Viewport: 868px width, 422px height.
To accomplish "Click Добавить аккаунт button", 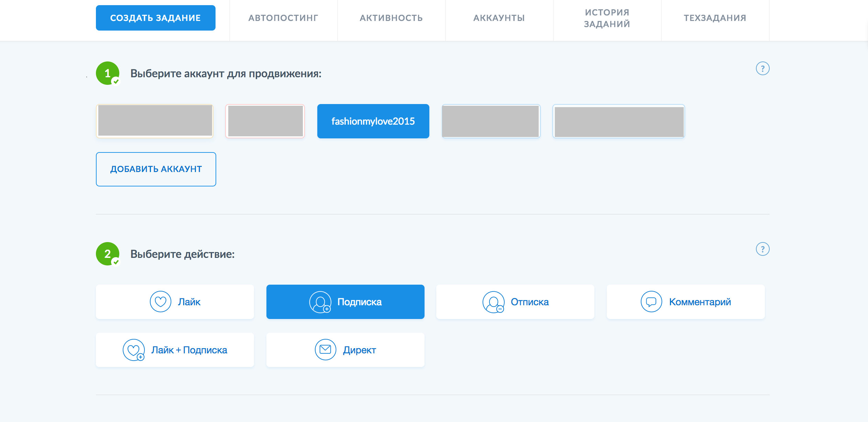I will click(156, 169).
